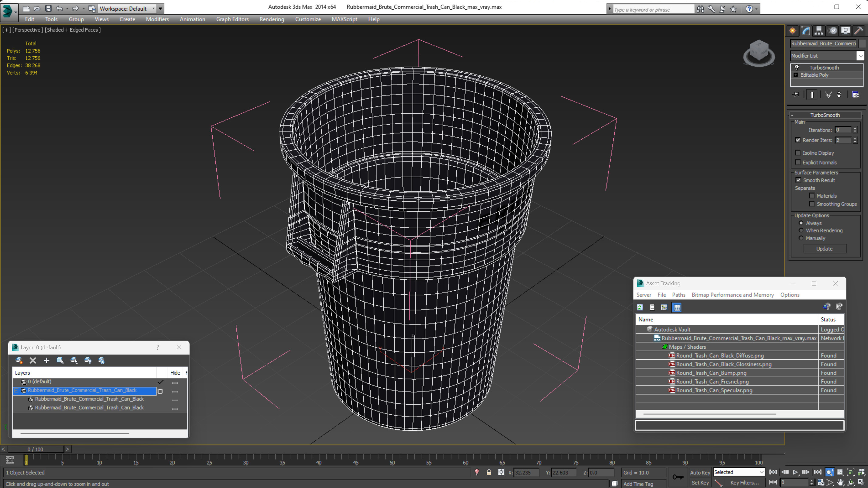Click the keyword search input field
The image size is (868, 488).
(654, 9)
